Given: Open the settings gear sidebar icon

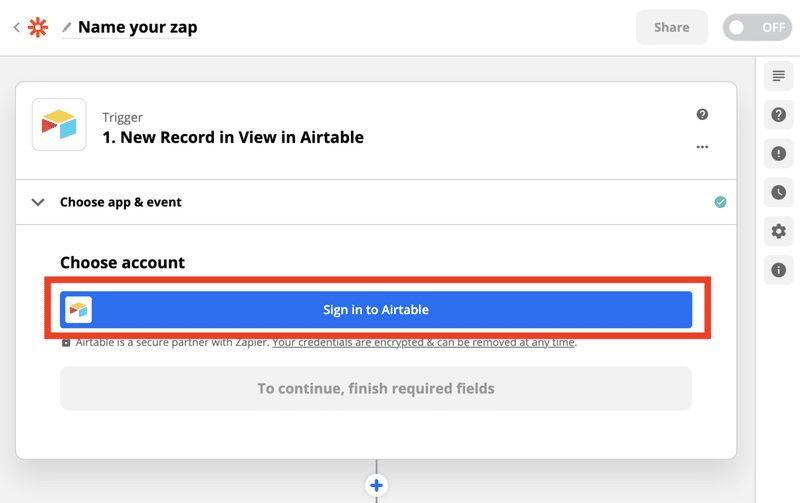Looking at the screenshot, I should click(779, 231).
